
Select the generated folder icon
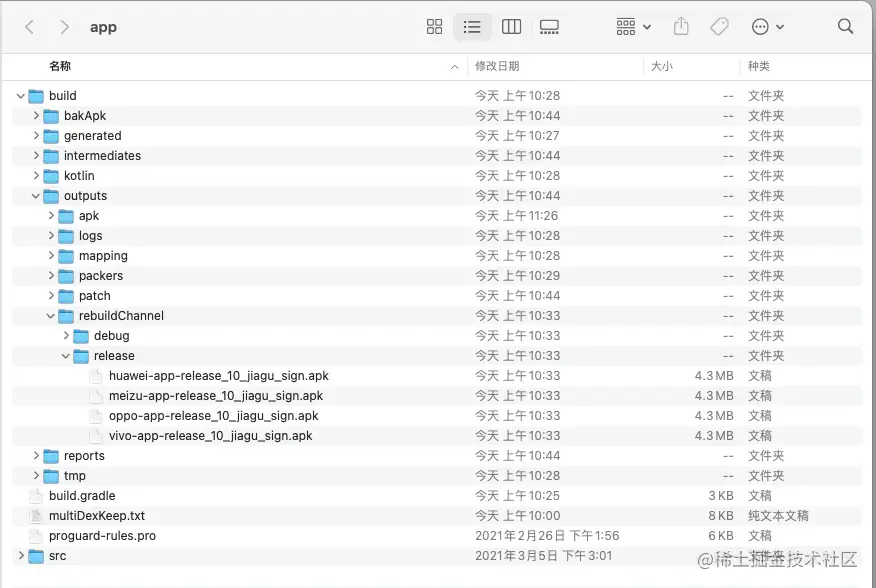(x=51, y=136)
